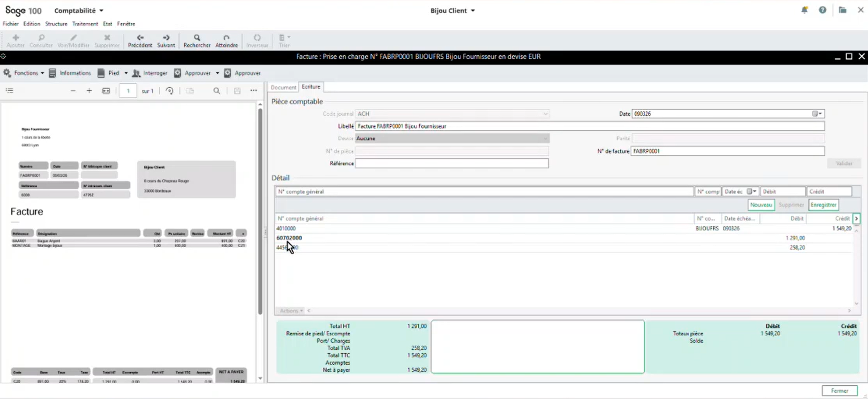Zoom in the invoice preview with plus
868x399 pixels.
(x=89, y=91)
